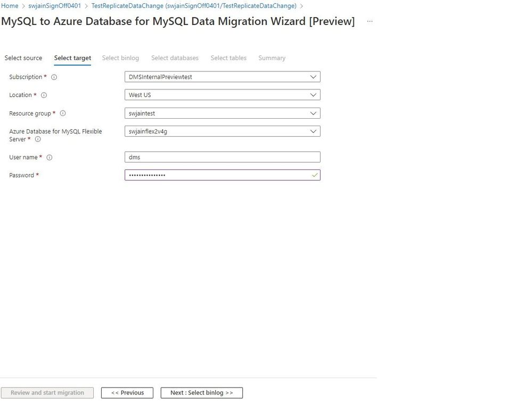This screenshot has height=404, width=532.
Task: Expand the Resource group dropdown
Action: tap(222, 113)
